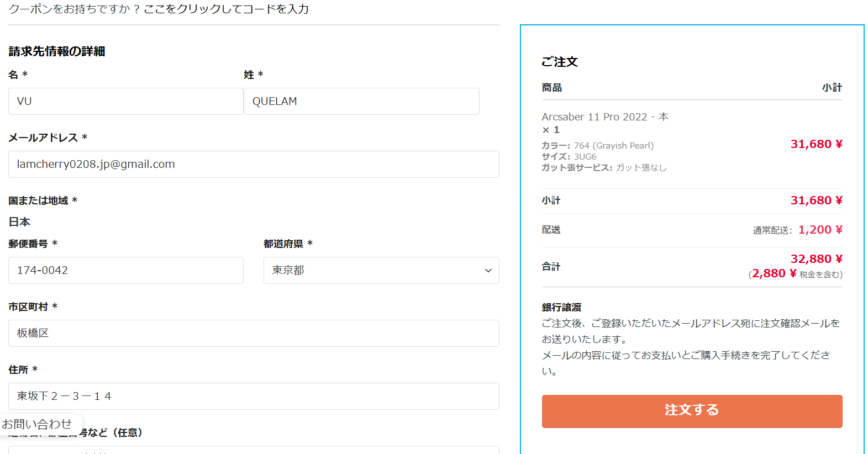
Task: Click the メールアドレス field label
Action: point(43,138)
